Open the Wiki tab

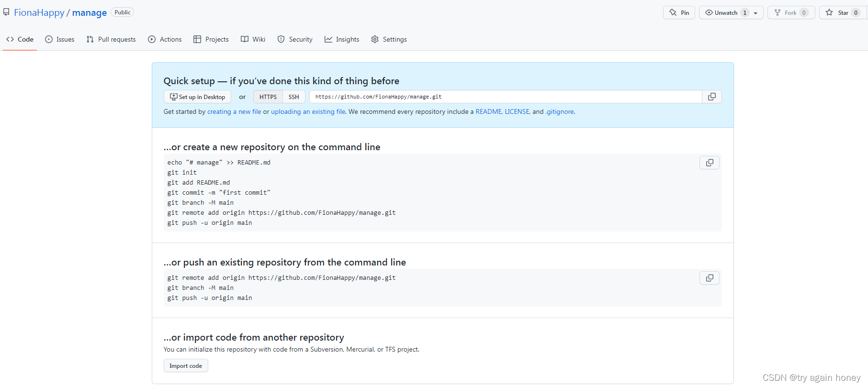click(x=253, y=39)
